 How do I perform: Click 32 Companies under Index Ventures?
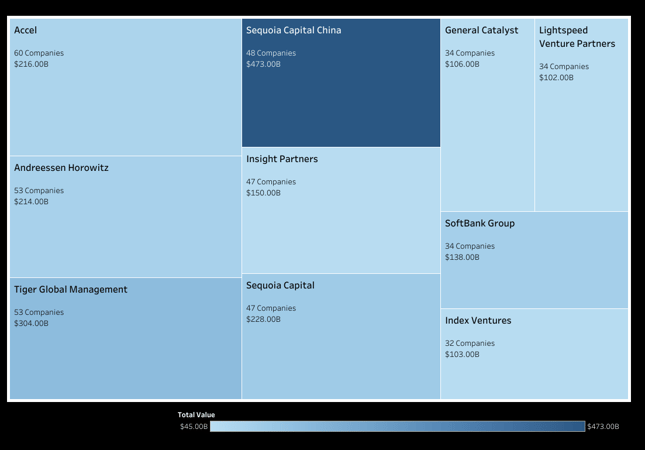pos(470,343)
